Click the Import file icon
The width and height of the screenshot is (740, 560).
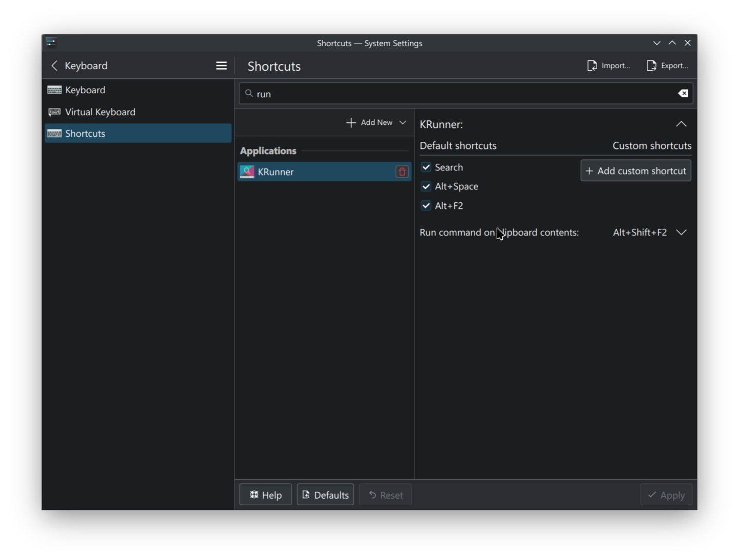pyautogui.click(x=592, y=66)
